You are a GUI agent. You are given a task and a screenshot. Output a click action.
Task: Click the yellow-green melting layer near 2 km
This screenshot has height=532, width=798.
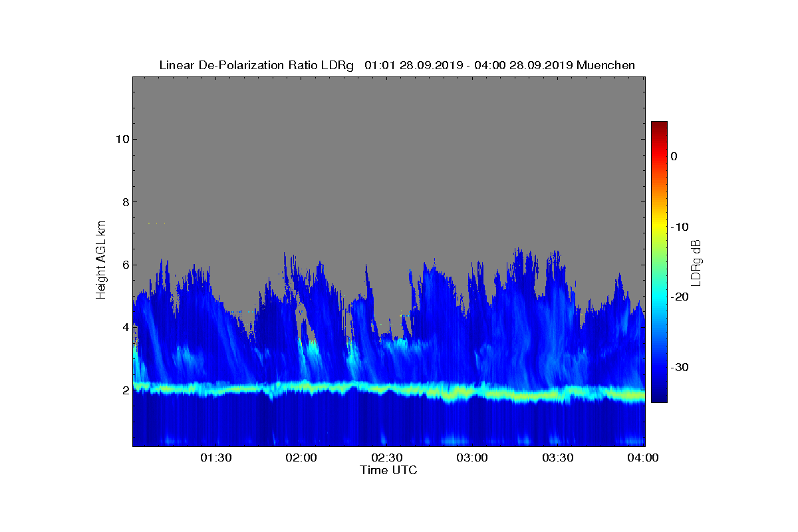(389, 389)
